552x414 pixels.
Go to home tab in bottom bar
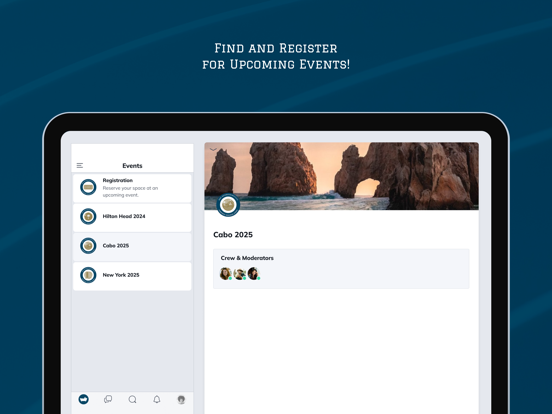pyautogui.click(x=83, y=399)
